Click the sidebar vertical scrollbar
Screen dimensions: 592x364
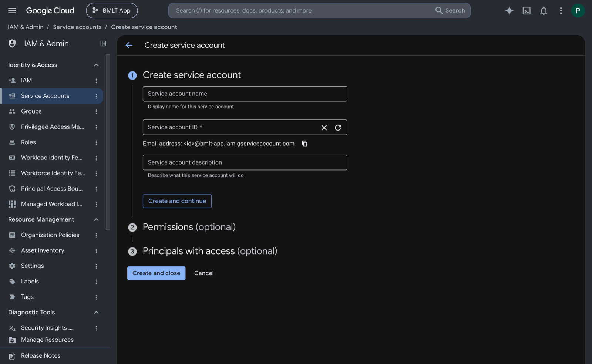click(x=108, y=142)
